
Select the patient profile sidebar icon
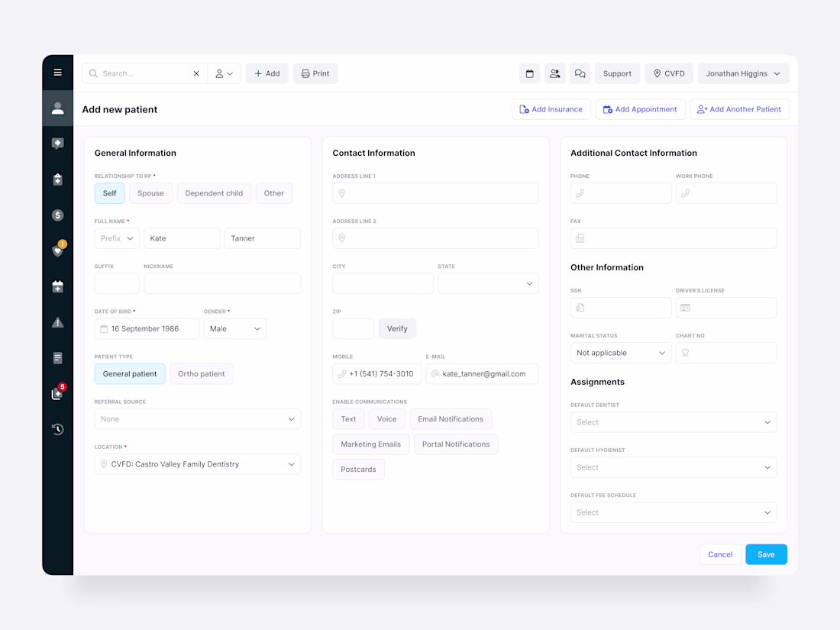(x=57, y=108)
